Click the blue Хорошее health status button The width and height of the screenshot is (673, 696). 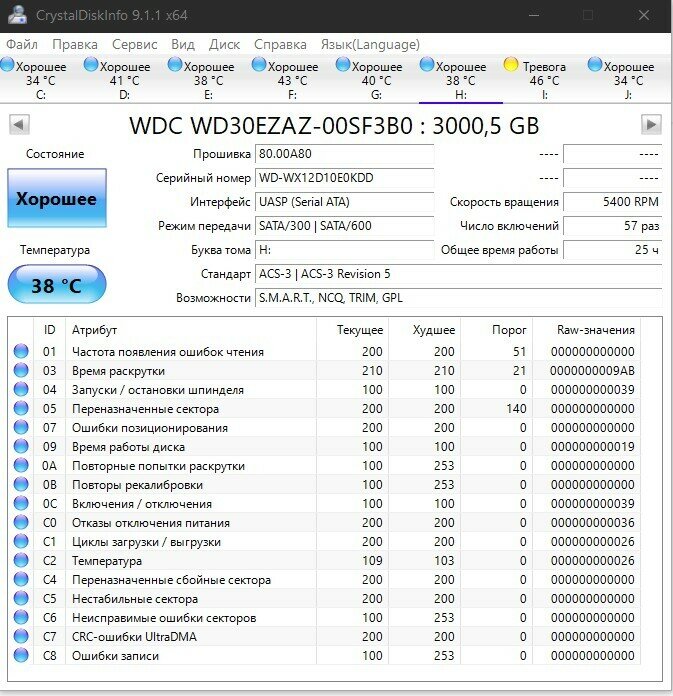57,198
